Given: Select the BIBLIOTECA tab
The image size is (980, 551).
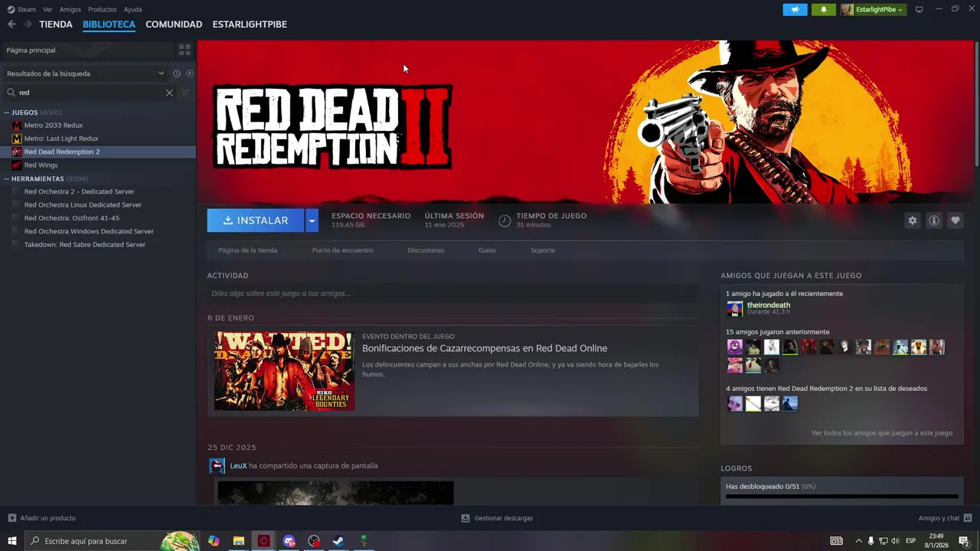Looking at the screenshot, I should 109,24.
